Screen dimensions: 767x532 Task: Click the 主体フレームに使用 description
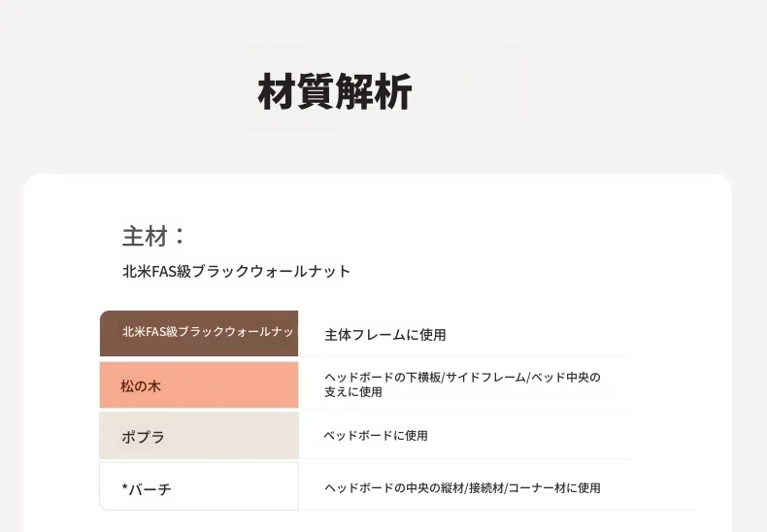tap(385, 335)
